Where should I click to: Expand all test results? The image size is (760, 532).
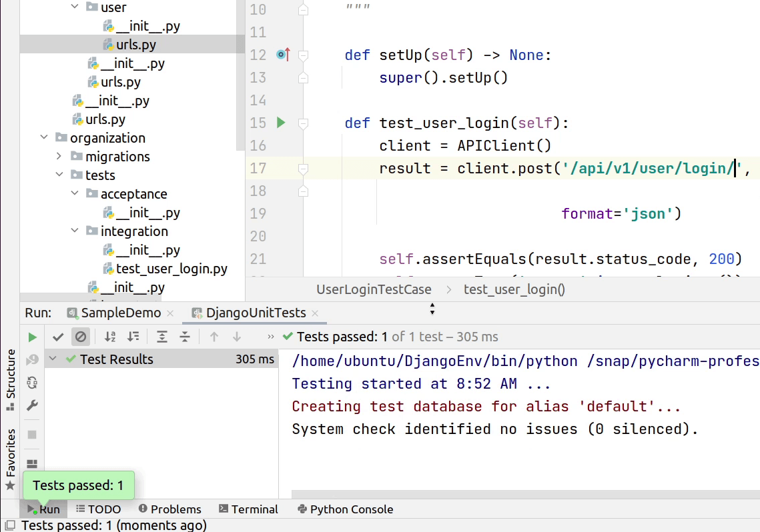[x=162, y=337]
